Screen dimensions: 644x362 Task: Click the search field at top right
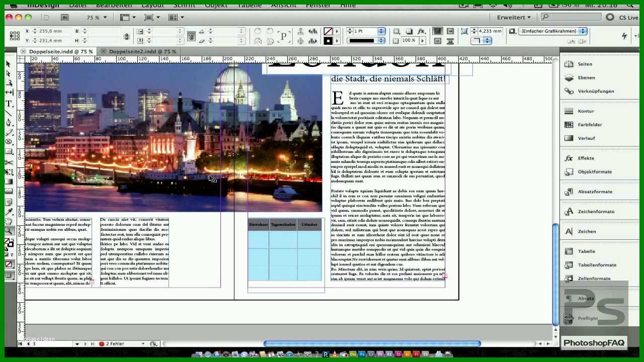point(572,17)
